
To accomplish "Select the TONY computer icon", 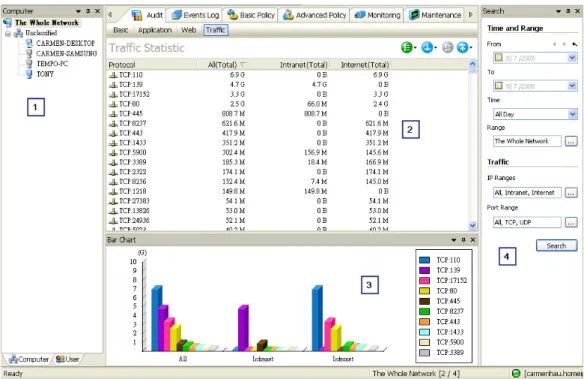I will (x=29, y=74).
